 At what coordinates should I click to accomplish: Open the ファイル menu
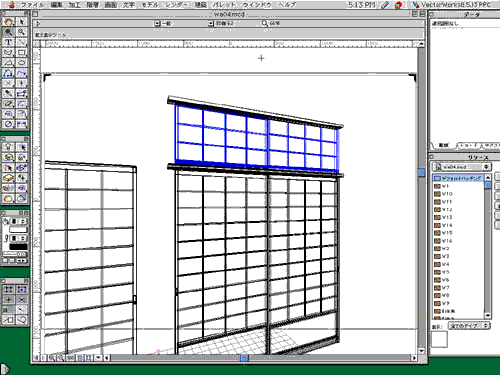tap(32, 5)
